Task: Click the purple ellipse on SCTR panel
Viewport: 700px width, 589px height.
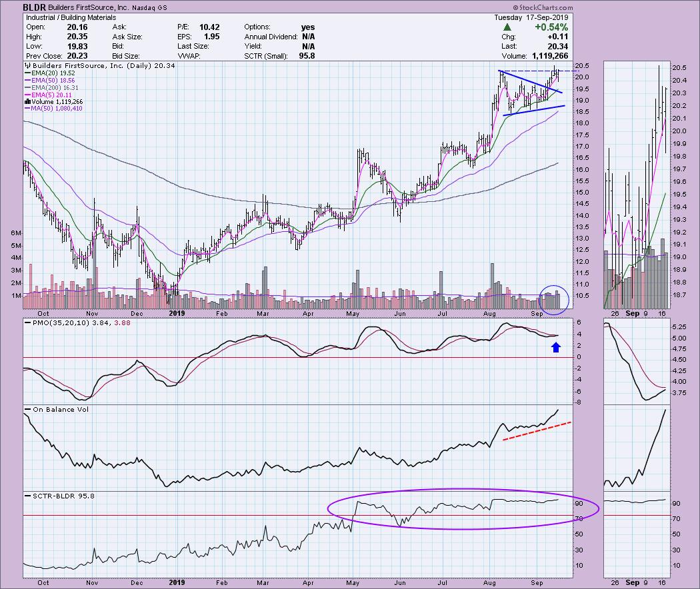Action: point(463,509)
